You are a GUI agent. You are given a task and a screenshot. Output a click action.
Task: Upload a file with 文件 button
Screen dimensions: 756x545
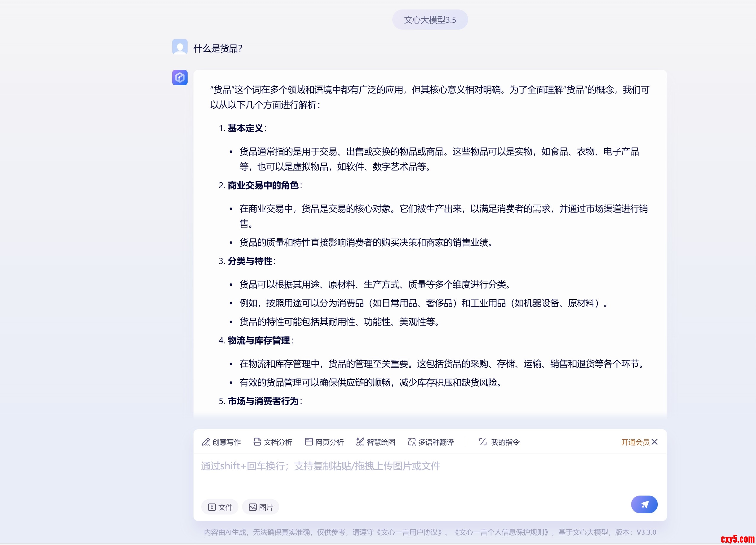click(220, 507)
